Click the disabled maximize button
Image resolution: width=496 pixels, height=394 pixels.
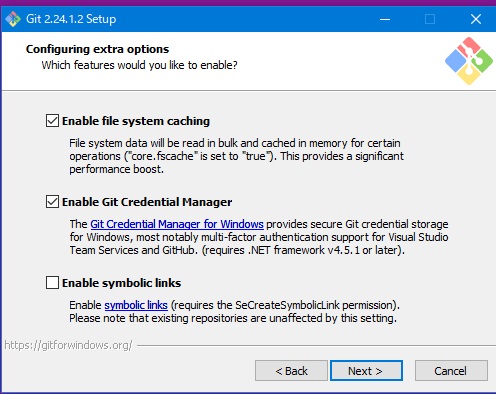pyautogui.click(x=430, y=19)
